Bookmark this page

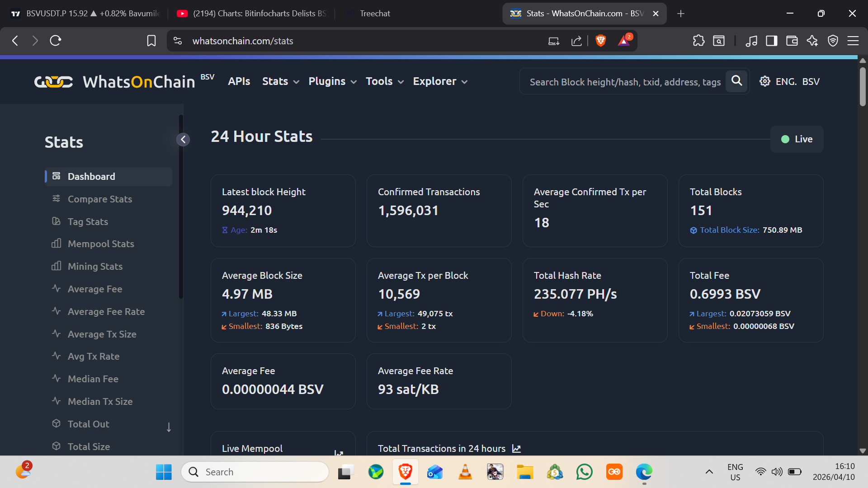pos(151,41)
